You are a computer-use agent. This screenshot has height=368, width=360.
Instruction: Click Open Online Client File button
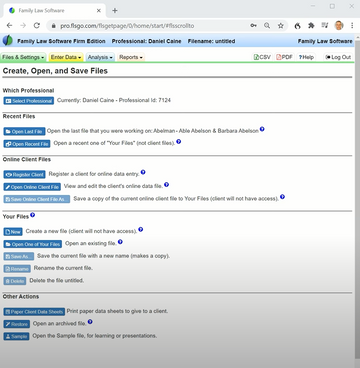pos(32,187)
